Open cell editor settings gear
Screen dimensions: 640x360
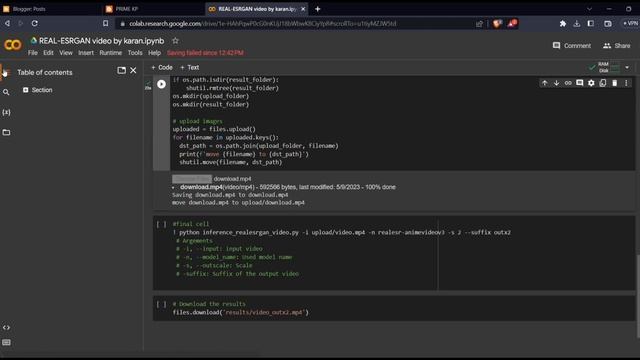[591, 83]
